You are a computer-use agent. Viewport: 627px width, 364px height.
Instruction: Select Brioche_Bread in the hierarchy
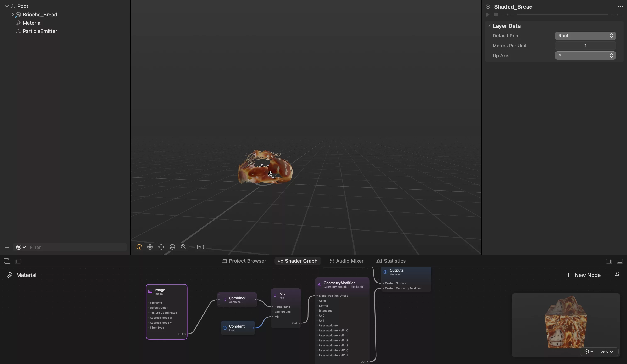tap(40, 15)
